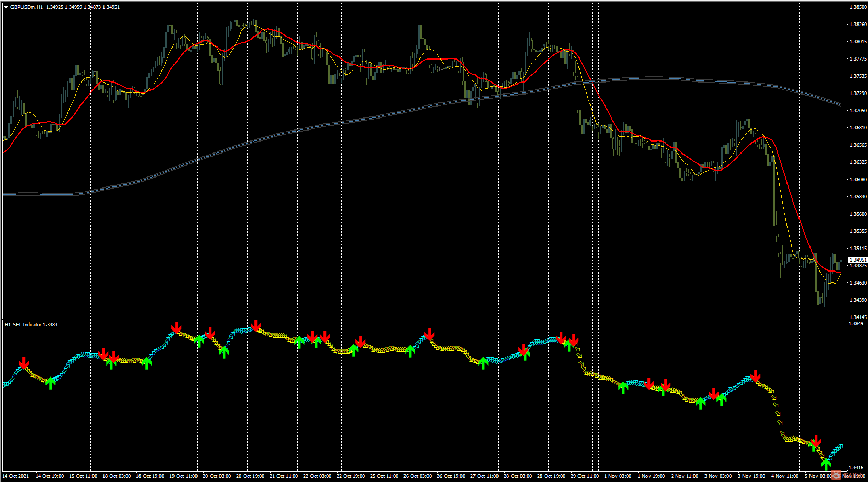Click the 14 Oct 2021 date label
This screenshot has height=483, width=868.
16,476
